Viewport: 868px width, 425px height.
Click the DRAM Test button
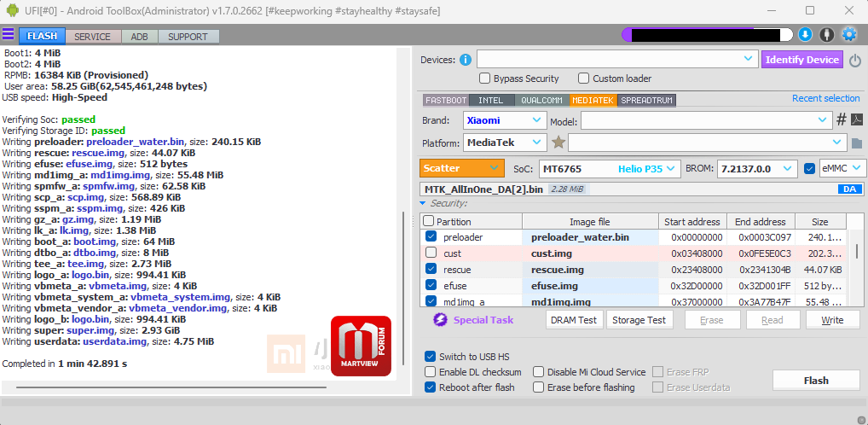[574, 320]
